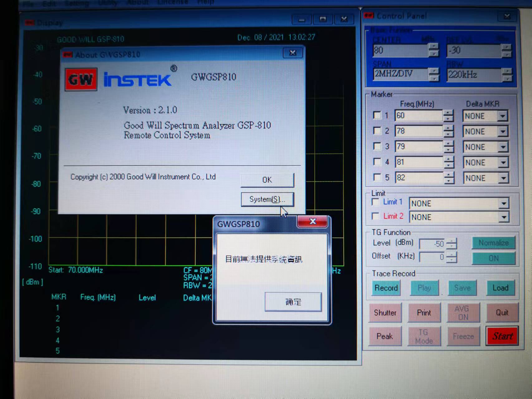Open System(S)... in the About dialog
Viewport: 532px width, 399px height.
[267, 199]
